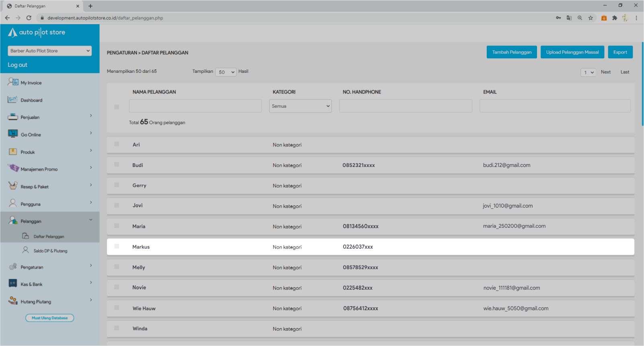
Task: Tick the checkbox beside Budi
Action: point(117,165)
